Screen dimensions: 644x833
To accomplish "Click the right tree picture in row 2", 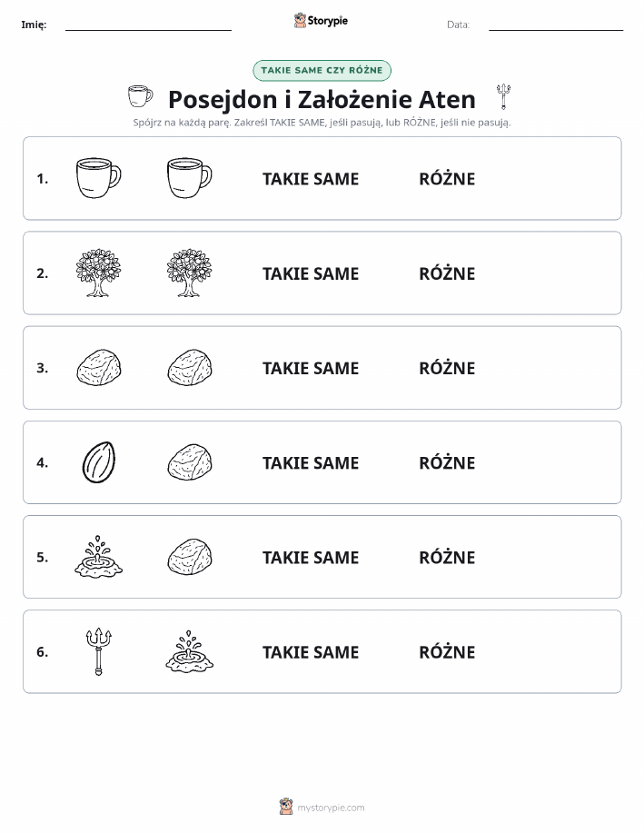I will (189, 273).
